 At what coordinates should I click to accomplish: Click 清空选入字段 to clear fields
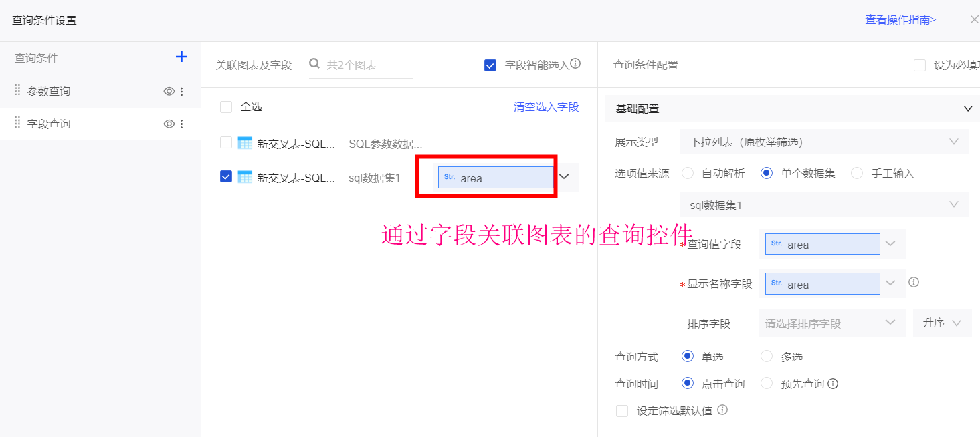pyautogui.click(x=546, y=107)
